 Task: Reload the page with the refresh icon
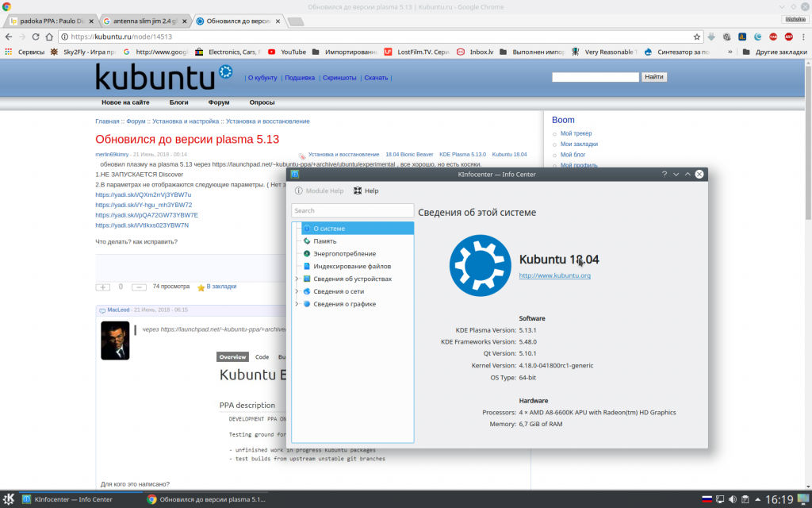point(35,37)
